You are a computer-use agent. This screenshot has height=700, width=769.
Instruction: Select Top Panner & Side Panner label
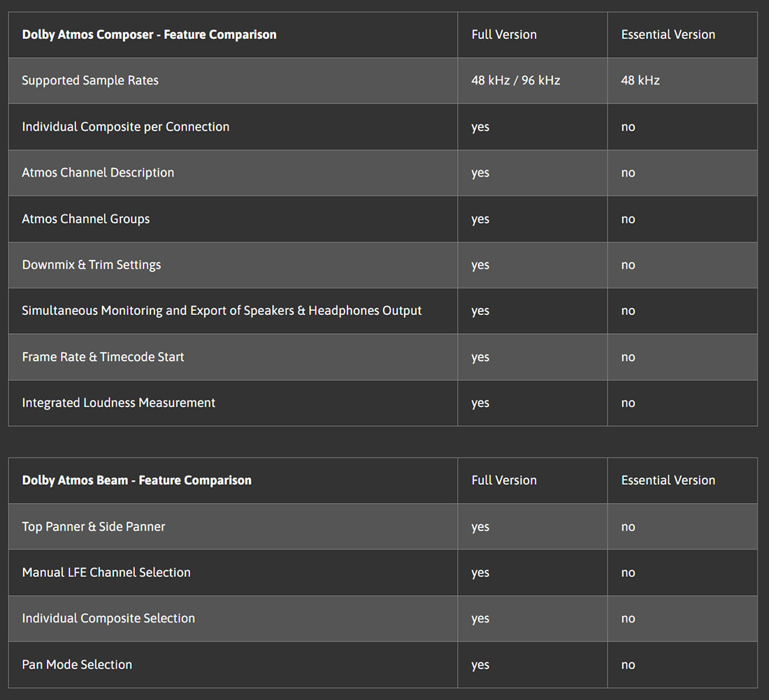[94, 527]
